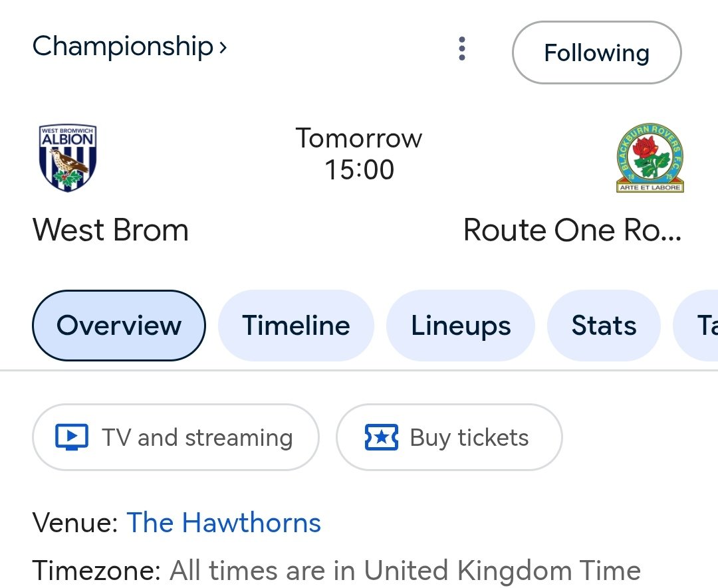Image resolution: width=718 pixels, height=588 pixels.
Task: Select the partially visible tab after Stats
Action: (x=696, y=326)
